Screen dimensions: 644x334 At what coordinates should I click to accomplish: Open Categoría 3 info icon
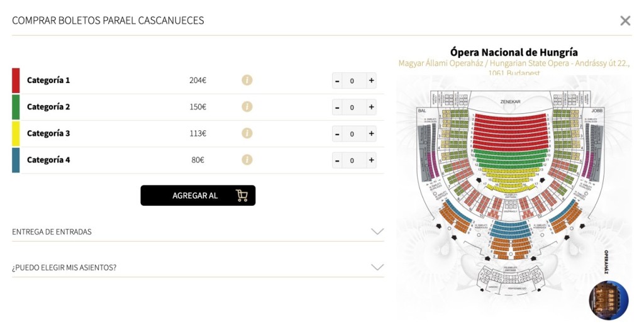(247, 133)
